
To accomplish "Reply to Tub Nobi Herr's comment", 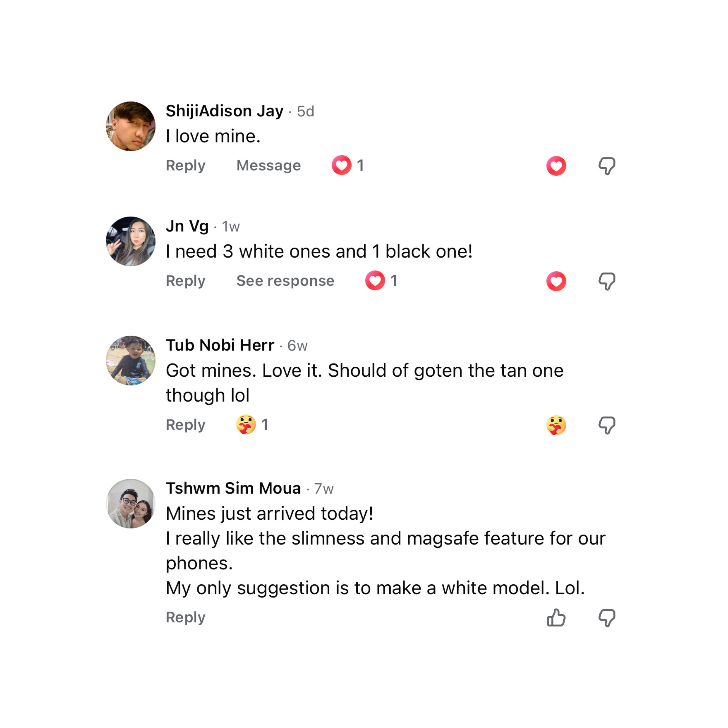I will [185, 425].
